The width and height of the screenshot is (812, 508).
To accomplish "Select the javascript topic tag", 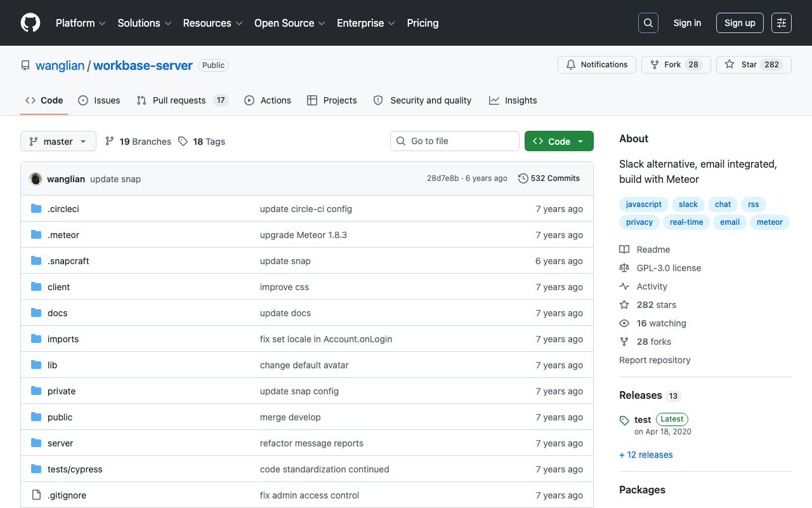I will point(644,204).
